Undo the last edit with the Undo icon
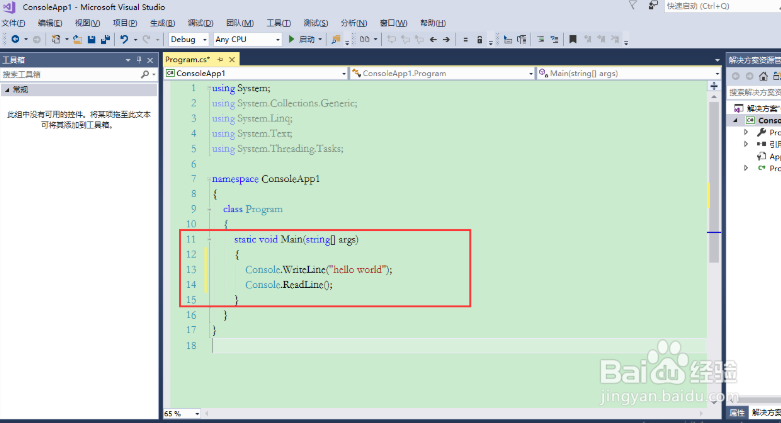781x423 pixels. [124, 39]
